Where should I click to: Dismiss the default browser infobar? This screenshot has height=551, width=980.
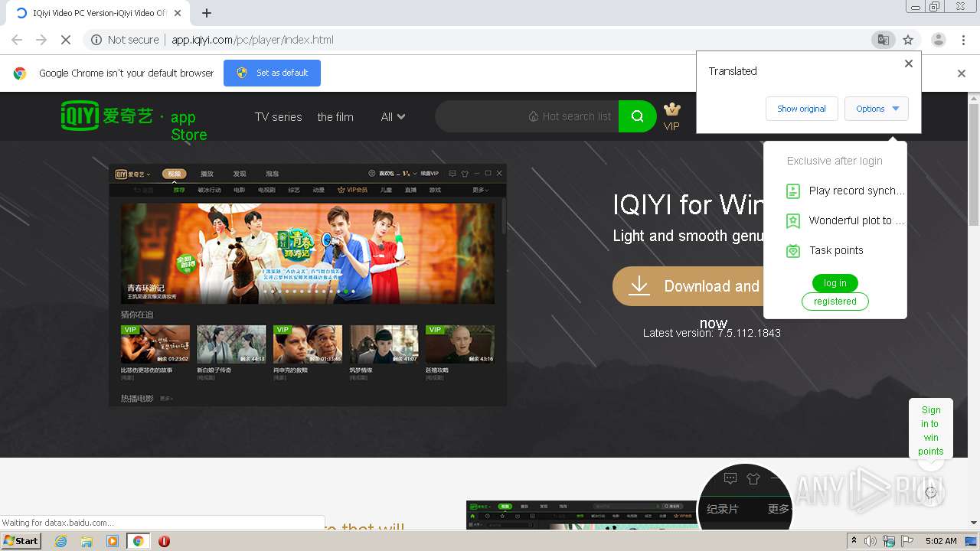tap(962, 73)
